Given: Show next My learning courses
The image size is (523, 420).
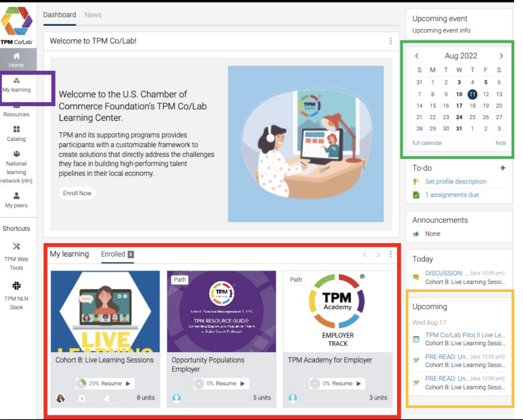Looking at the screenshot, I should [x=378, y=254].
